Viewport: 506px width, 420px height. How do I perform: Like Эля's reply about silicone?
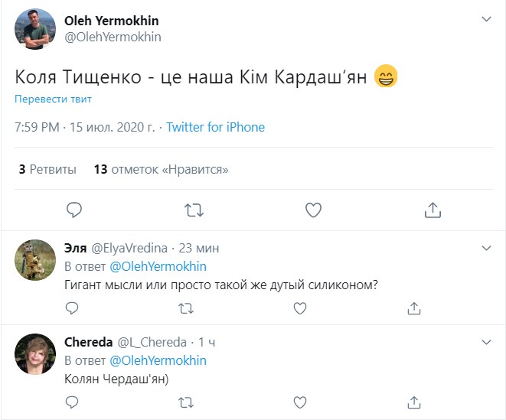[300, 308]
